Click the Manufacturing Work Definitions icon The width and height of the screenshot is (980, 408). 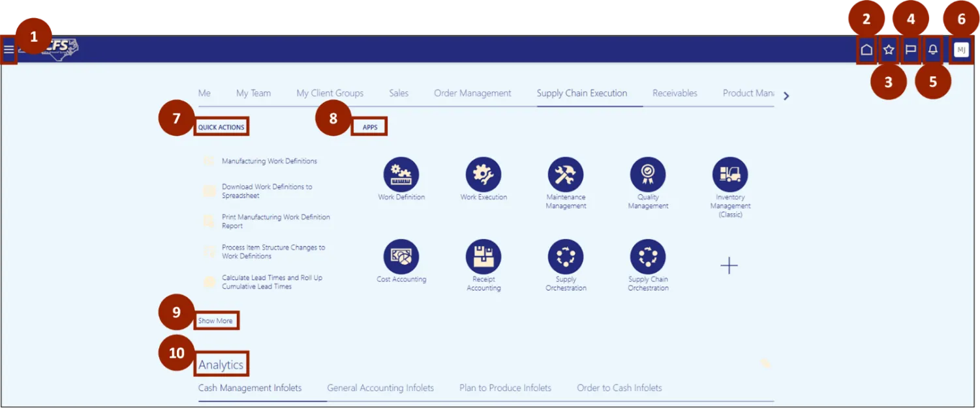pos(209,161)
